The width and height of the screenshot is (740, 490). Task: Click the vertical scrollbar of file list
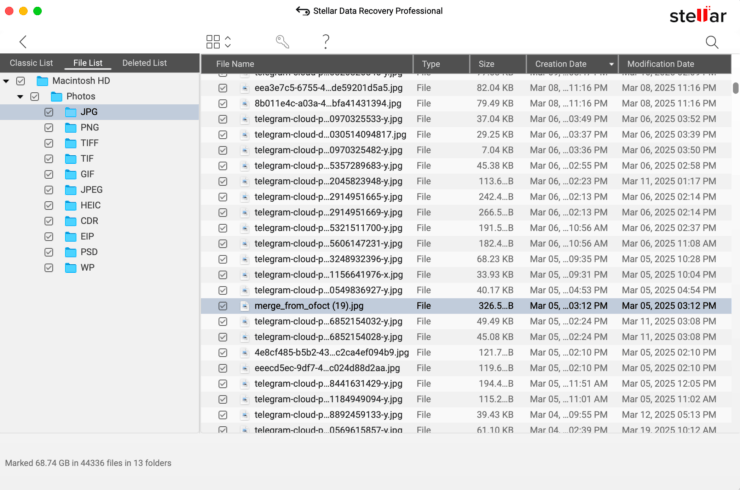pos(736,88)
